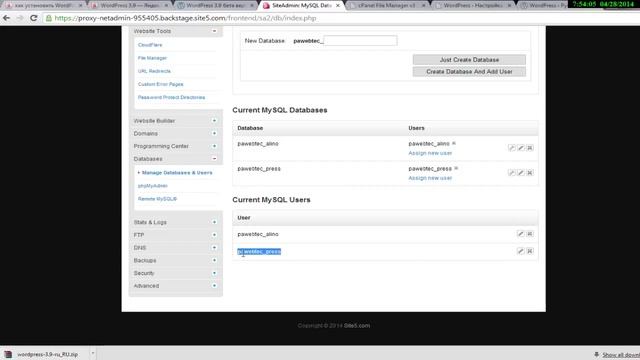The height and width of the screenshot is (360, 640).
Task: Click the browser address bar URL
Action: [x=185, y=18]
